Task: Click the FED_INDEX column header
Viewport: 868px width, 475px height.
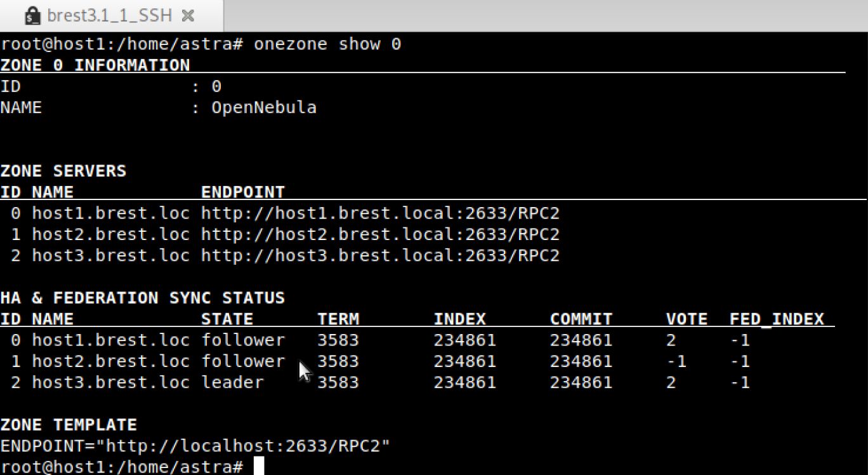Action: (776, 319)
